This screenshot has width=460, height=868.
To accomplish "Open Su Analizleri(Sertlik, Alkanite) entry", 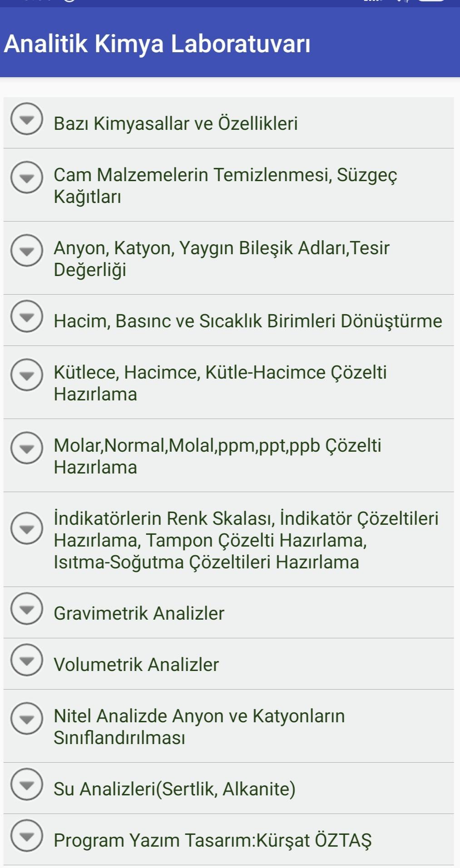I will 229,789.
